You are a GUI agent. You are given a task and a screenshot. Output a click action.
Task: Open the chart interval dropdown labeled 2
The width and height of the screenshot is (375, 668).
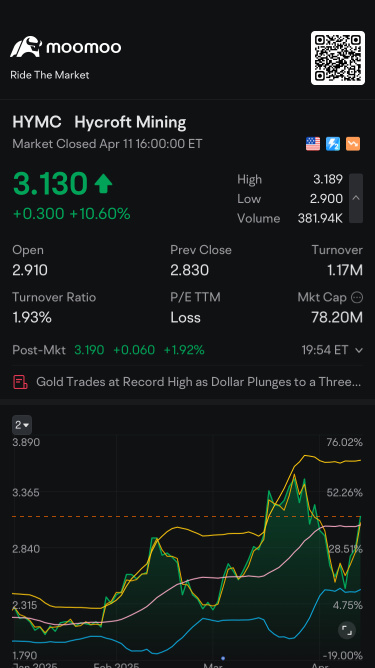pos(22,425)
